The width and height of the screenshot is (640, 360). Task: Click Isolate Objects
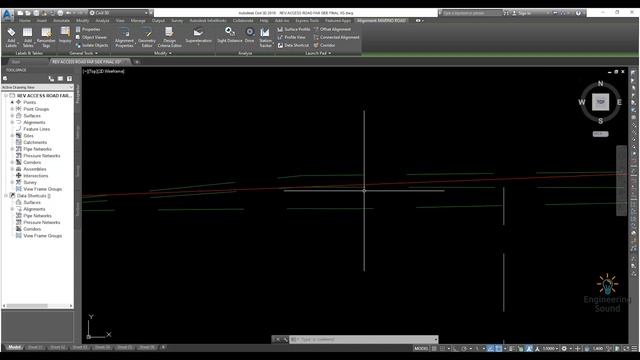92,45
